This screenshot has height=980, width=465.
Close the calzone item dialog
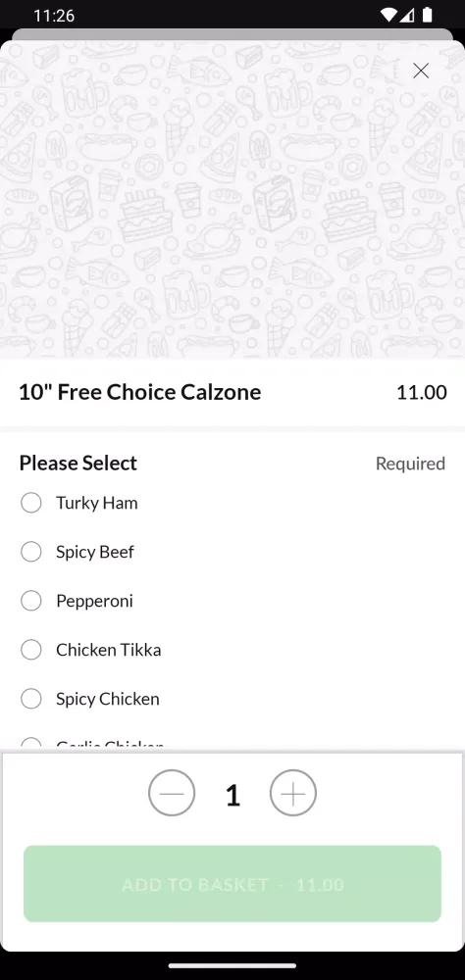[421, 71]
